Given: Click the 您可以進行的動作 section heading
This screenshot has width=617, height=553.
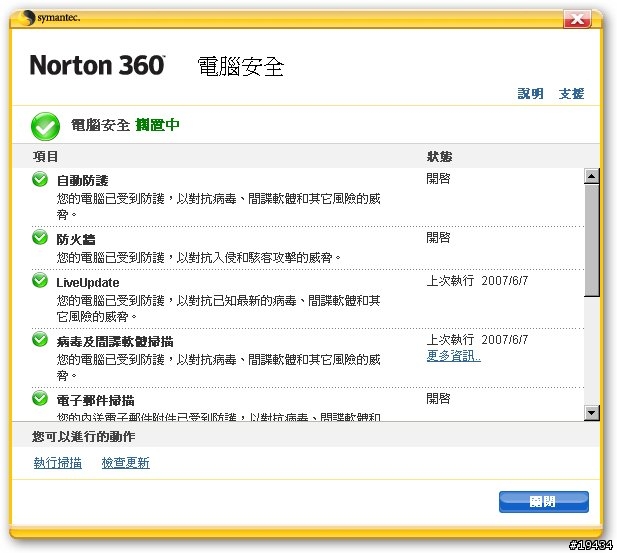Looking at the screenshot, I should coord(83,436).
